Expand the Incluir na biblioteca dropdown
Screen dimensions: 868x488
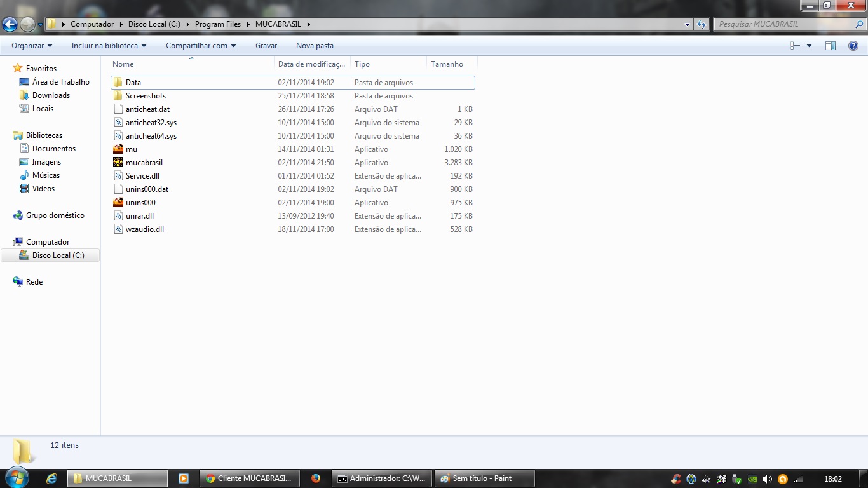tap(109, 46)
